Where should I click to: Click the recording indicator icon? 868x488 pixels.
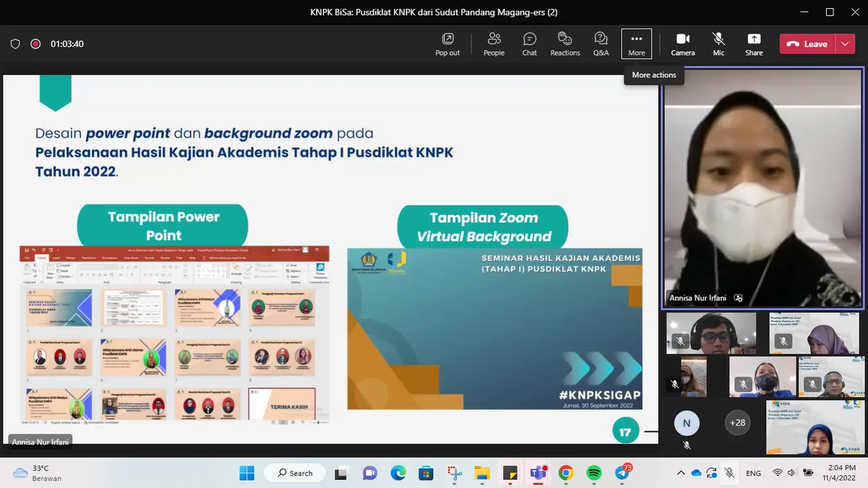point(35,44)
